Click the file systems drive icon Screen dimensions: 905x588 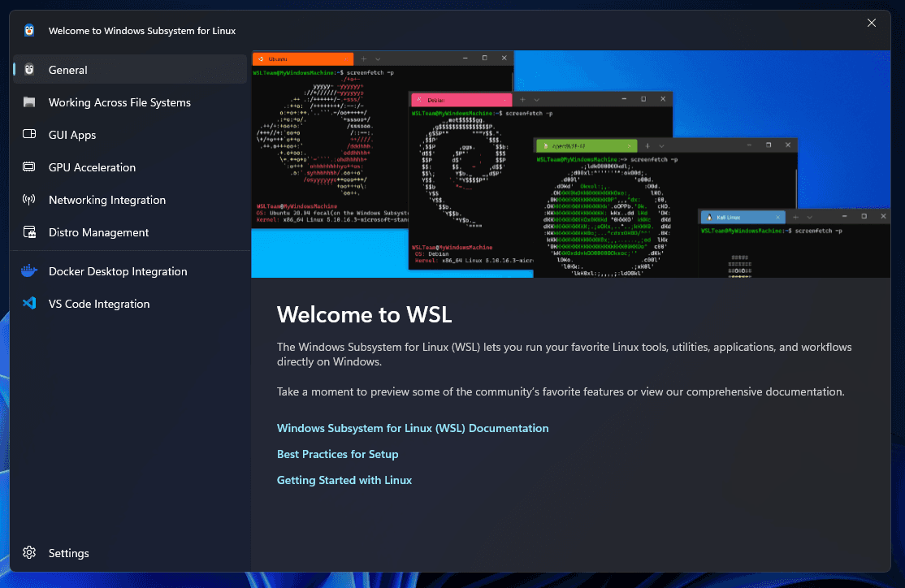29,102
